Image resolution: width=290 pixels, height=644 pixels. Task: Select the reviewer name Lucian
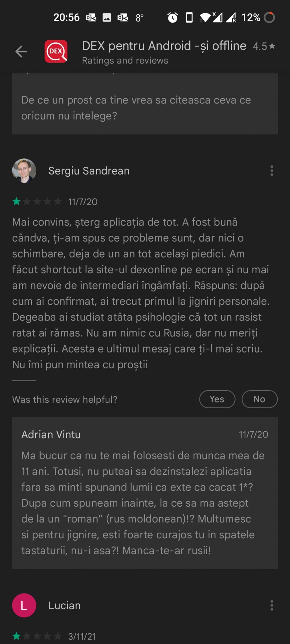(x=64, y=605)
